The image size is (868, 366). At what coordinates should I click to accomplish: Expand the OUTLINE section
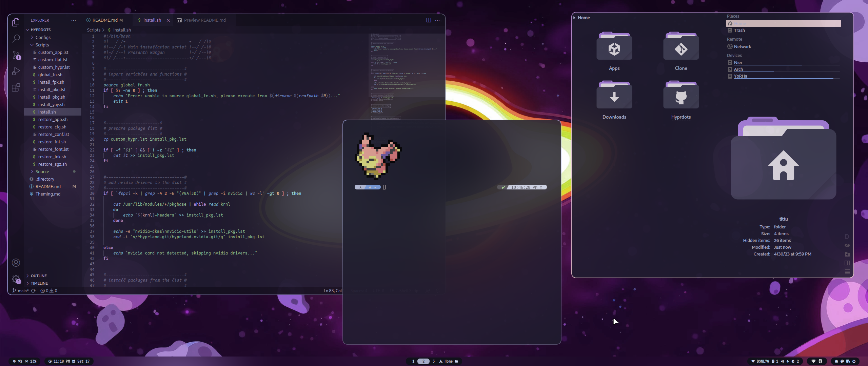click(38, 276)
